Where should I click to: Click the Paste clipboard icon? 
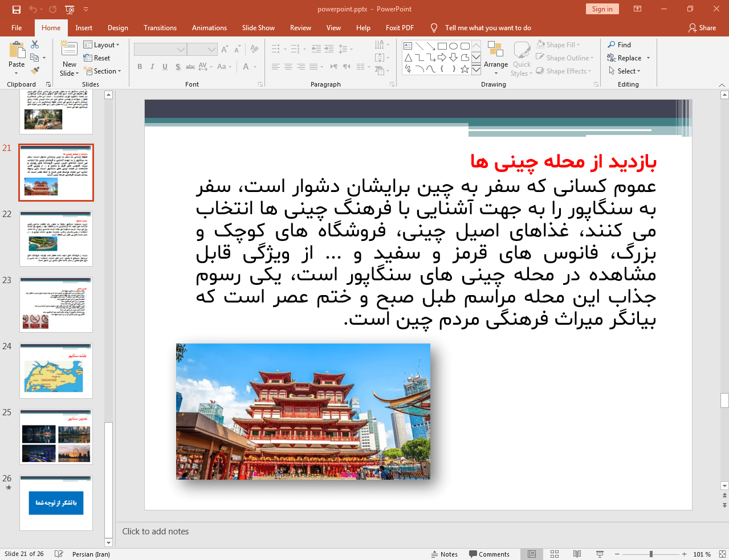[x=17, y=50]
